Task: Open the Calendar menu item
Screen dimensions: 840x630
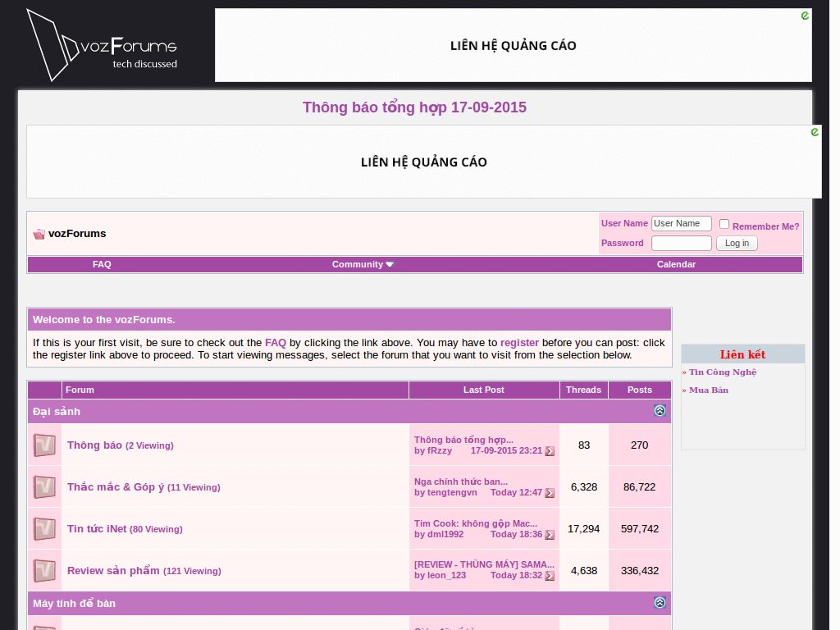Action: [x=676, y=264]
